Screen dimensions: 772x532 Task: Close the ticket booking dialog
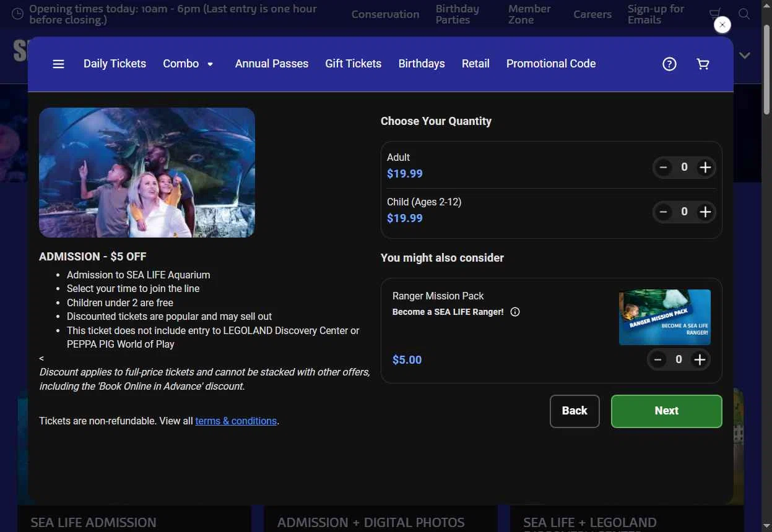pyautogui.click(x=722, y=25)
